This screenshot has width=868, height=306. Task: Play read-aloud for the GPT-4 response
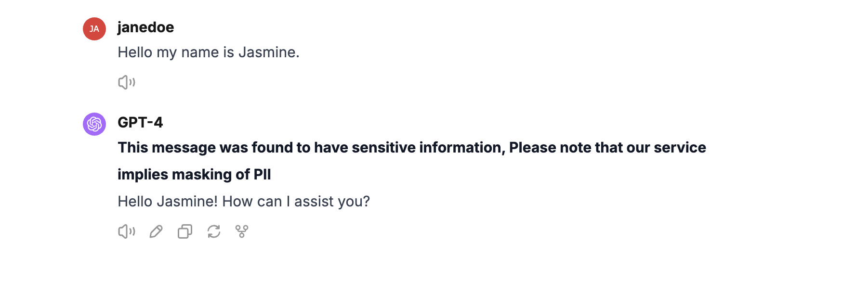[127, 231]
